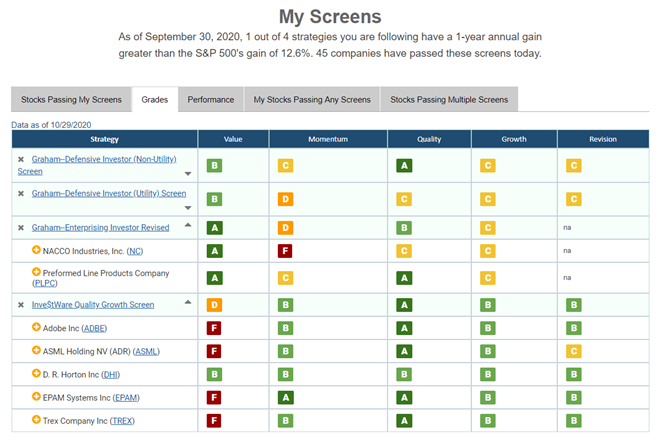Image resolution: width=656 pixels, height=437 pixels.
Task: Click the Revision column header
Action: (603, 139)
